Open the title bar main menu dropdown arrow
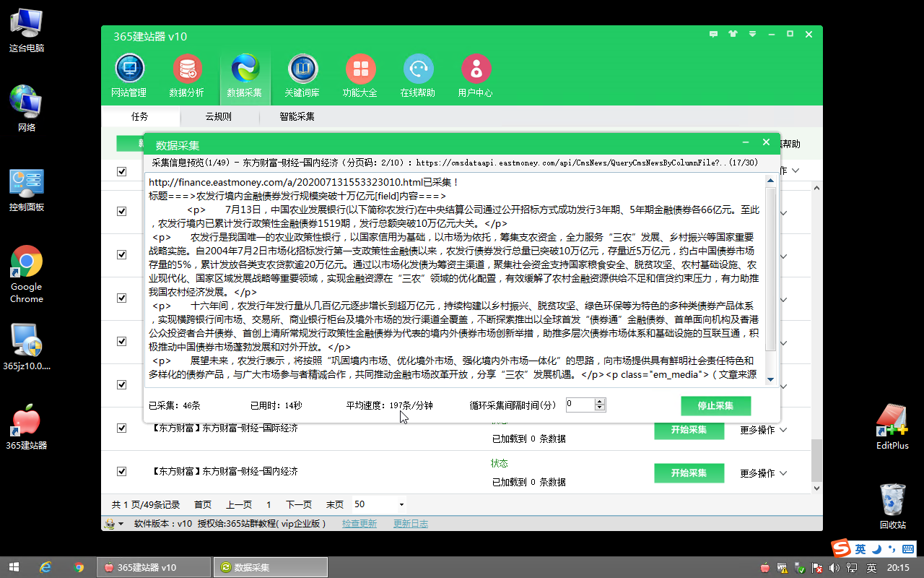The width and height of the screenshot is (924, 578). click(752, 34)
